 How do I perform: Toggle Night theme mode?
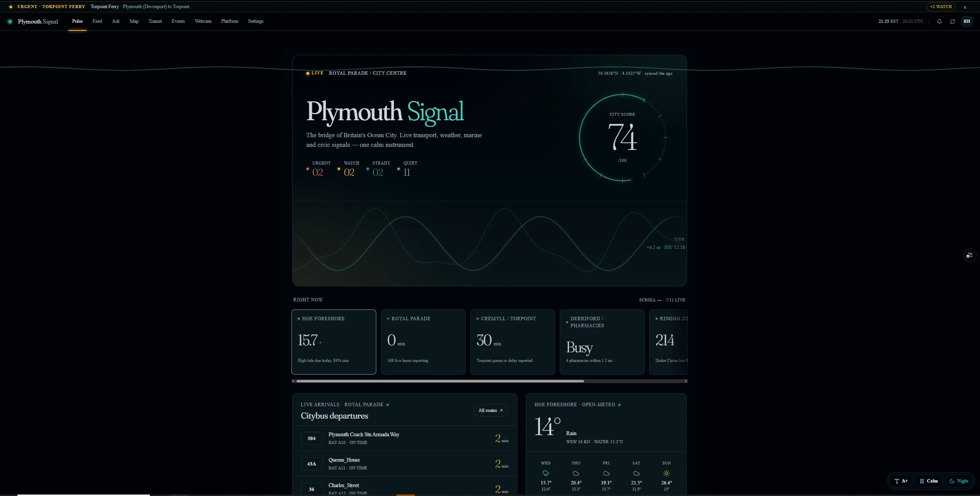pos(959,481)
